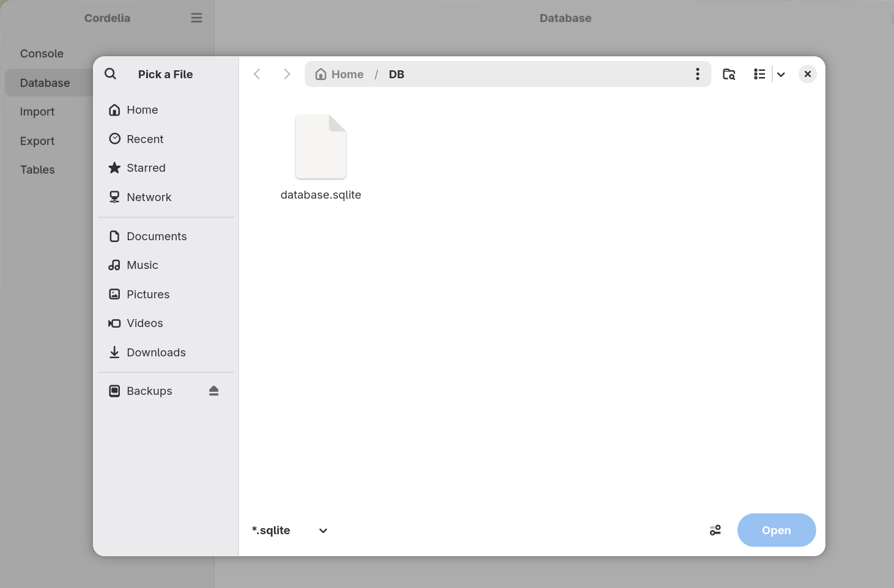Eject the Backups drive

point(213,391)
